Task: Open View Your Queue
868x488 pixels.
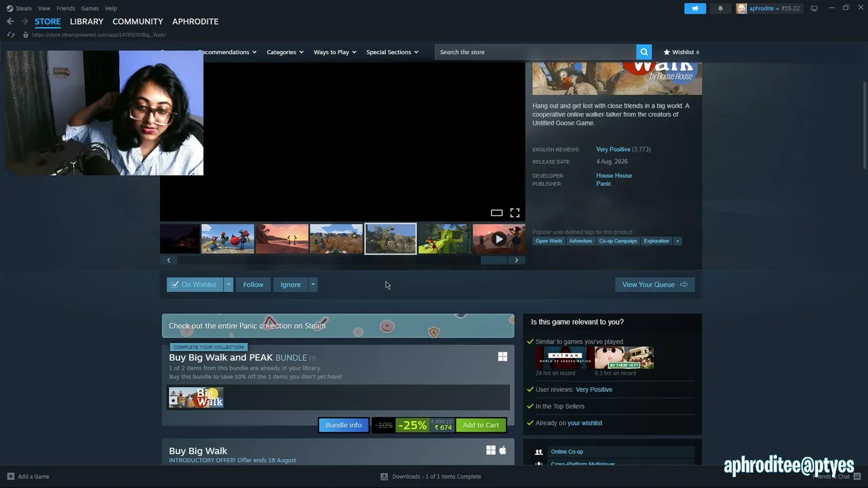Action: (x=654, y=285)
